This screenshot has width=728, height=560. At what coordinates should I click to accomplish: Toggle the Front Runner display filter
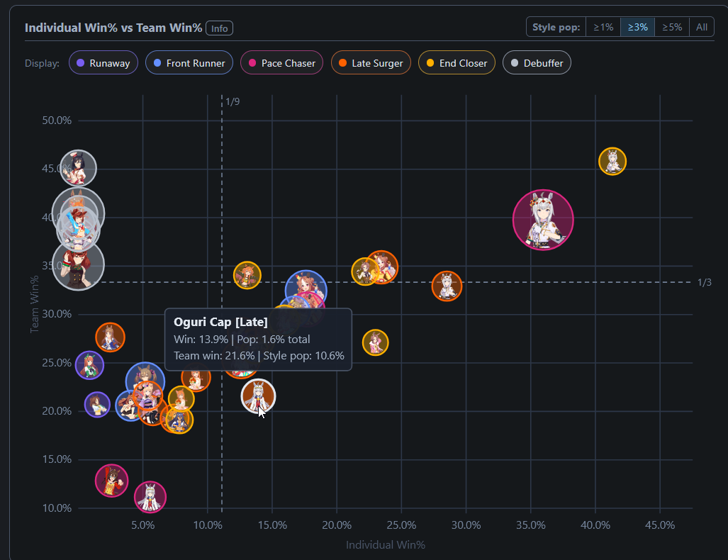[189, 62]
